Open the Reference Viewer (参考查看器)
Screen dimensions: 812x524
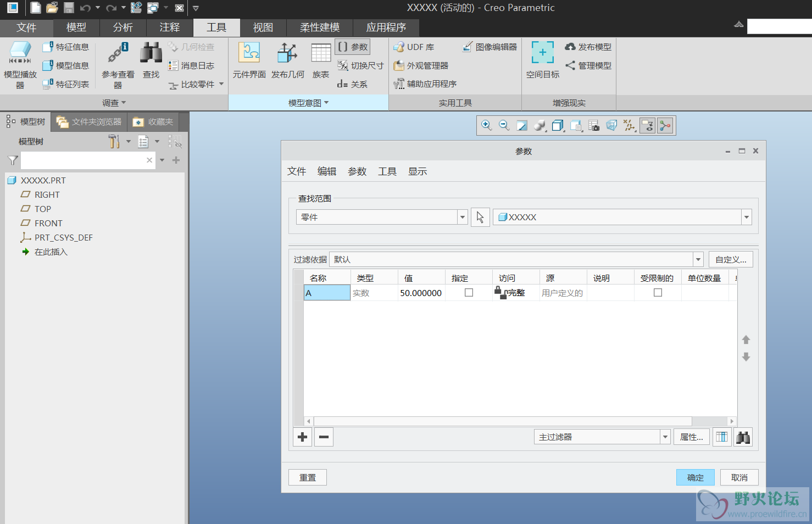118,65
